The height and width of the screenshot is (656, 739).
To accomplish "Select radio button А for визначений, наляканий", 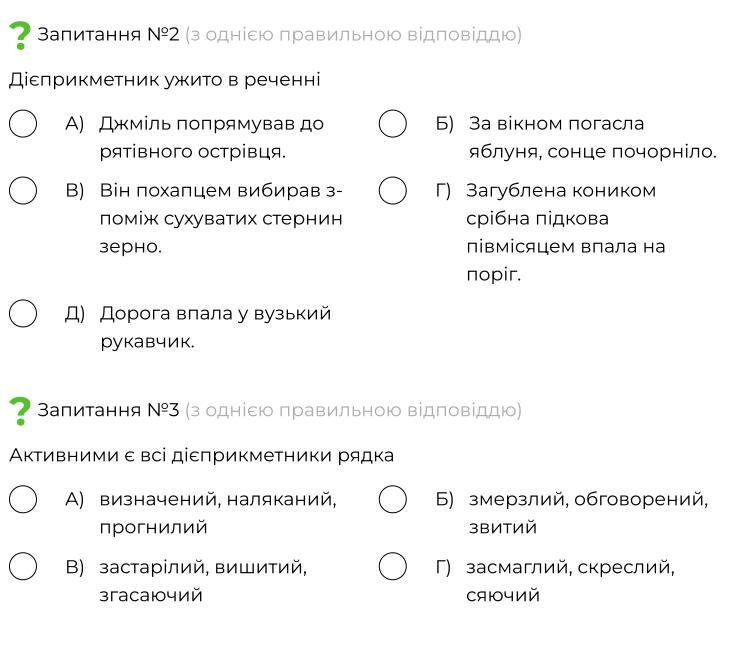I will point(23,499).
